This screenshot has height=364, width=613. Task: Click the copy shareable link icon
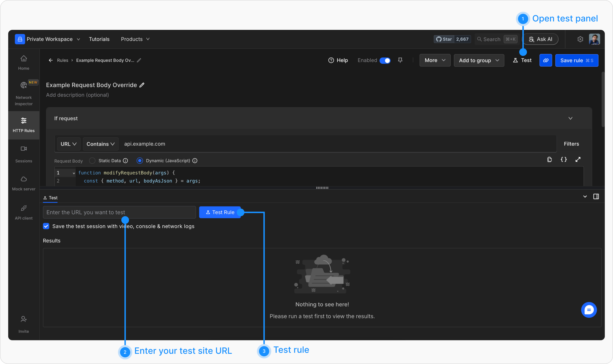546,60
